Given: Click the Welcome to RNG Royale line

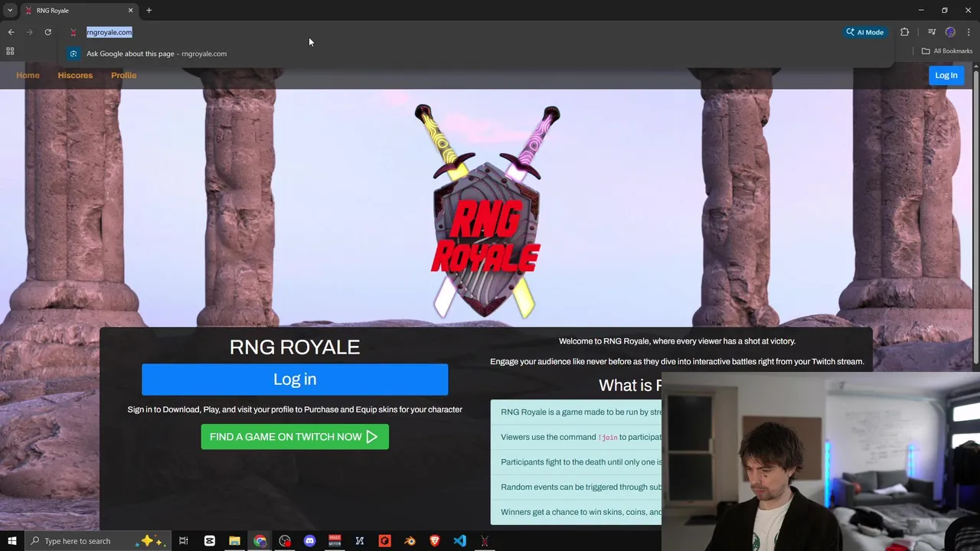Looking at the screenshot, I should pos(677,341).
